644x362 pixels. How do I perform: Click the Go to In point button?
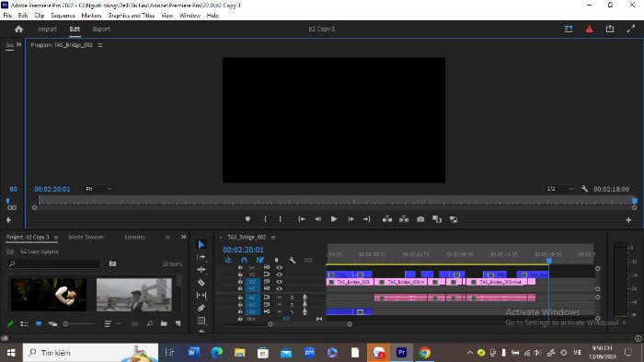[302, 219]
